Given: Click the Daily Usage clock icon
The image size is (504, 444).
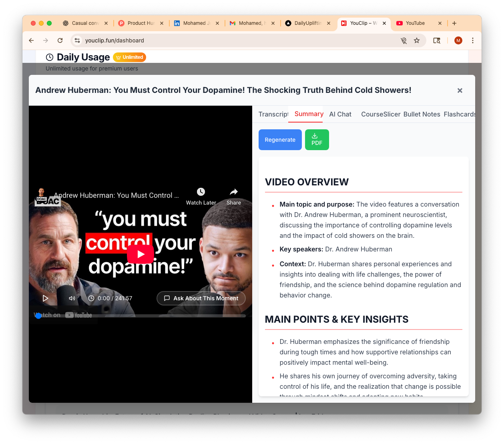Looking at the screenshot, I should coord(50,57).
